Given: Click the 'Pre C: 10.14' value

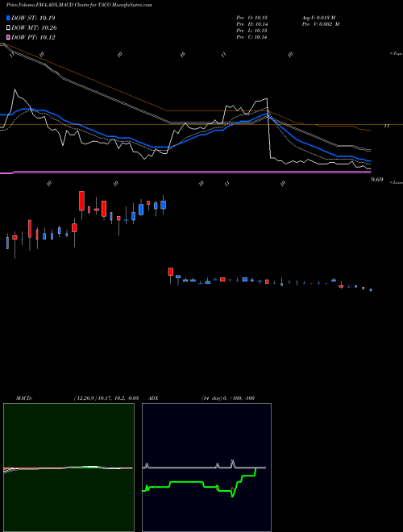Looking at the screenshot, I should (251, 37).
